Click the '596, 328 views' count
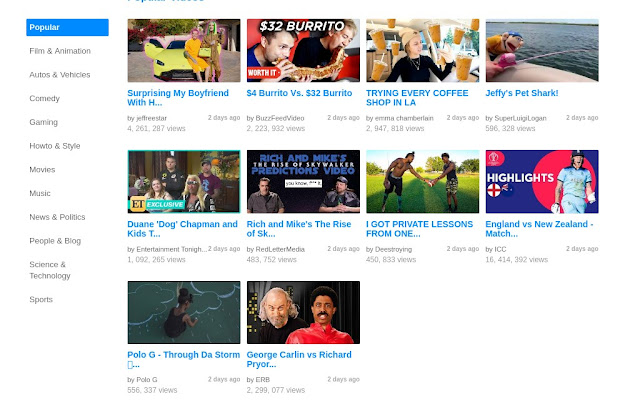This screenshot has height=404, width=640. 510,129
